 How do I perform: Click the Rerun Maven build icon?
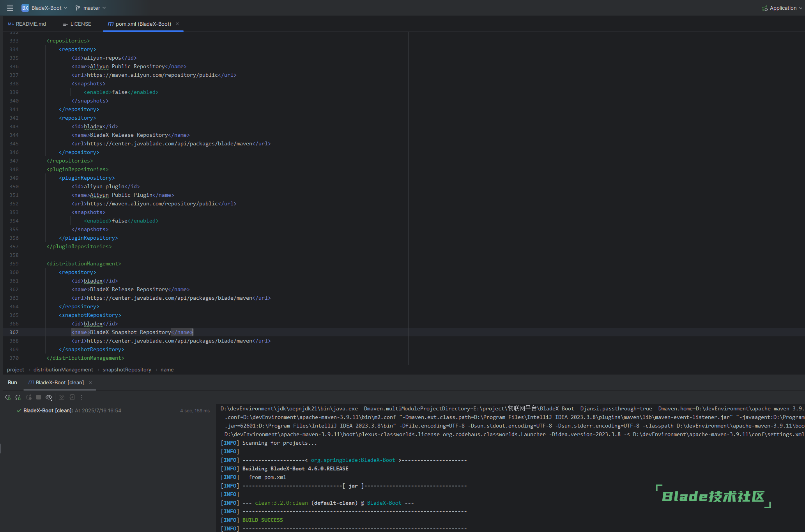pos(8,397)
